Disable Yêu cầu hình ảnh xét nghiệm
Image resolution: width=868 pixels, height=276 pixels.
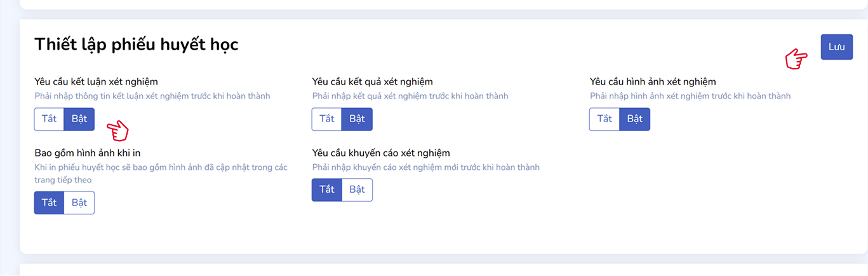coord(604,119)
